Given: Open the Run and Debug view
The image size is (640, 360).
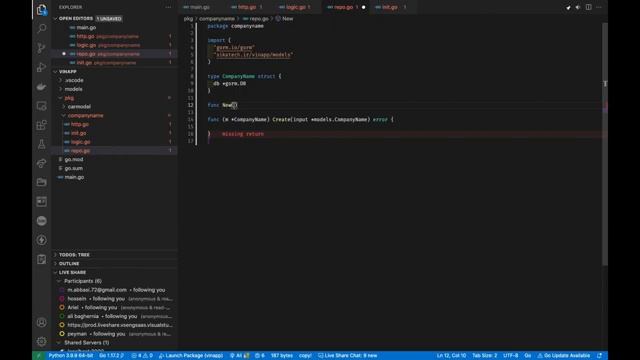Looking at the screenshot, I should pyautogui.click(x=41, y=67).
